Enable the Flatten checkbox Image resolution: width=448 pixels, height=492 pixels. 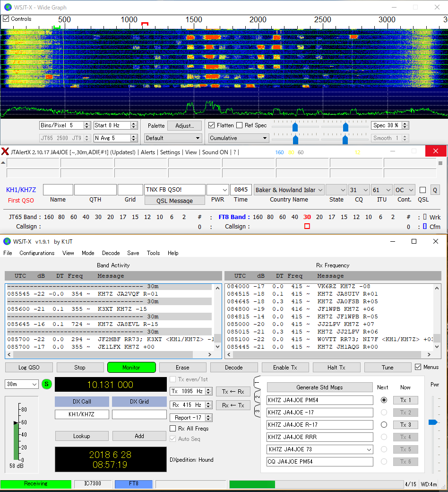pyautogui.click(x=212, y=125)
